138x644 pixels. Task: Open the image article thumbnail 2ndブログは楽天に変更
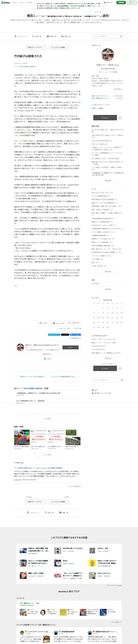point(22,437)
